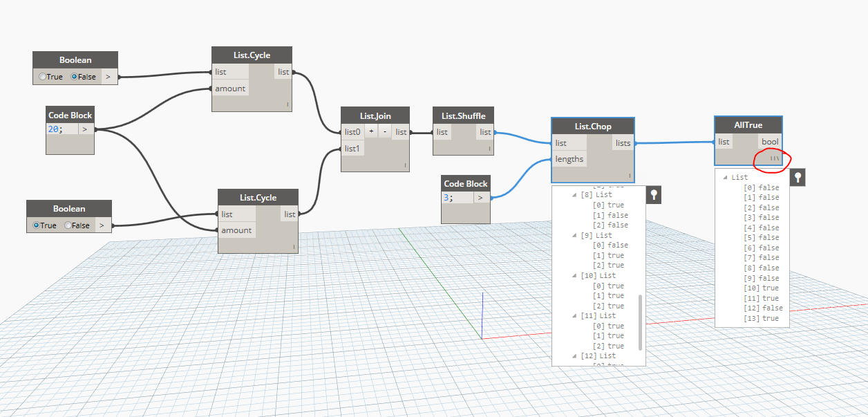Click output port of Code Block 3

pyautogui.click(x=481, y=198)
